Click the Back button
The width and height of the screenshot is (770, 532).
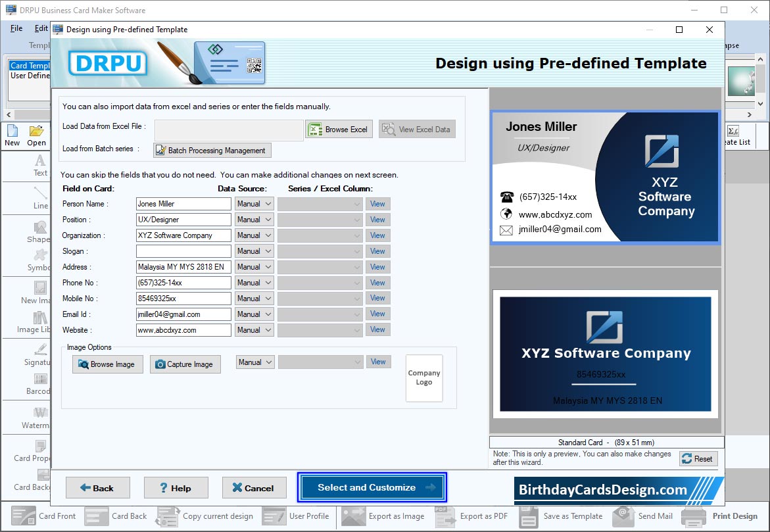tap(97, 488)
